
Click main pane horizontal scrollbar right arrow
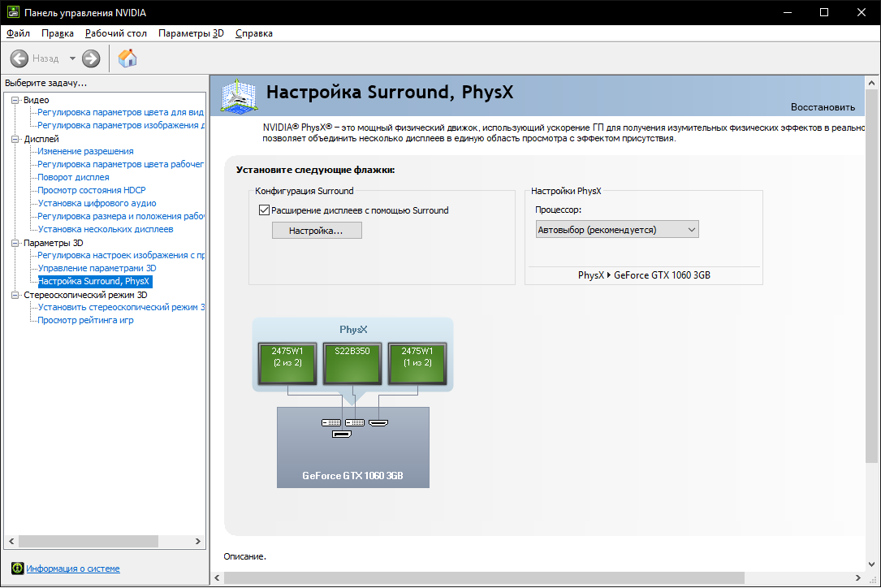(x=858, y=578)
